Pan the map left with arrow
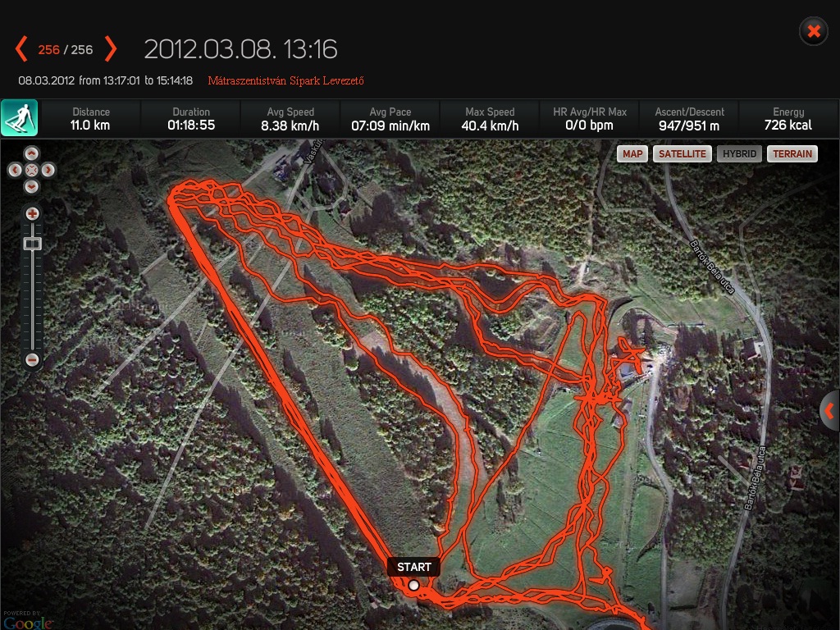 (x=15, y=171)
